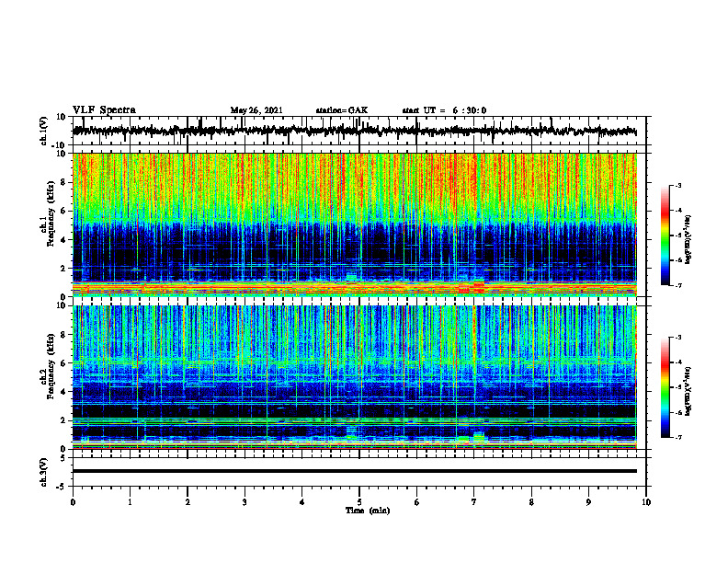Click the ch.1 spectrogram image
The image size is (728, 563).
(x=354, y=224)
